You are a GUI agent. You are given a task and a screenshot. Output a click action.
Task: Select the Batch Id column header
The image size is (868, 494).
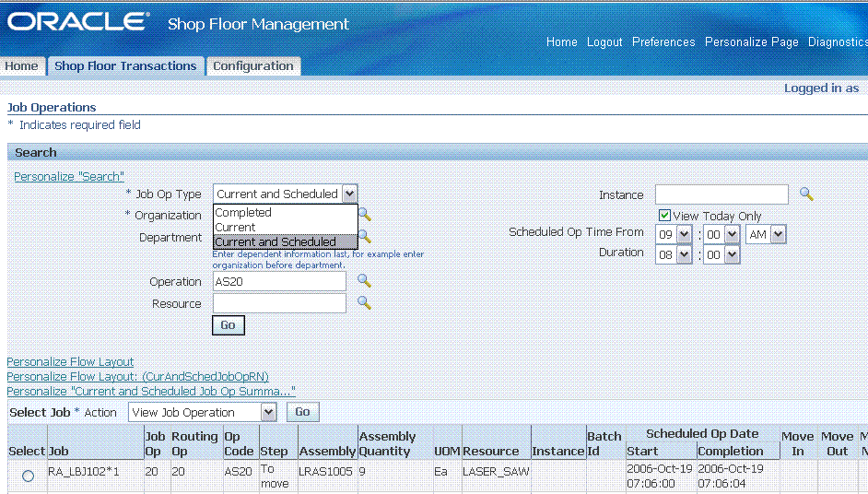[604, 443]
